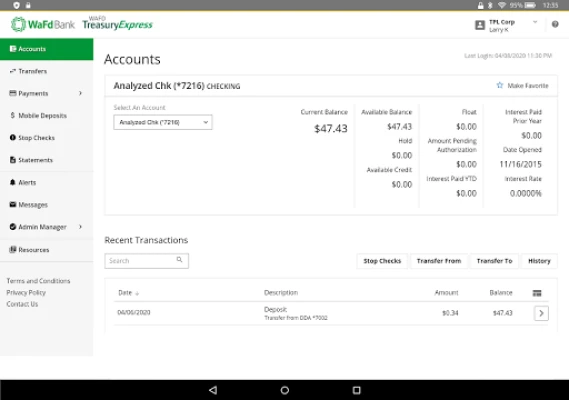Click the WaFd Bank logo
The width and height of the screenshot is (569, 400).
click(x=43, y=24)
